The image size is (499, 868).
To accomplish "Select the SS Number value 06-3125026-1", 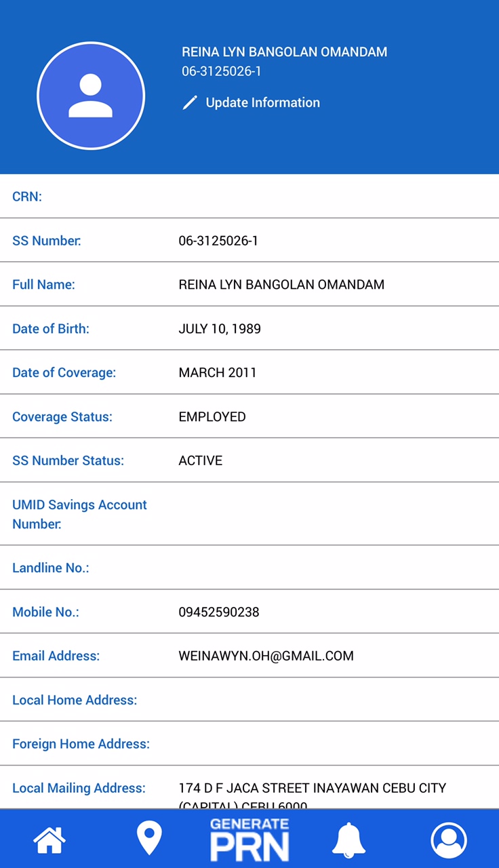I will tap(218, 241).
